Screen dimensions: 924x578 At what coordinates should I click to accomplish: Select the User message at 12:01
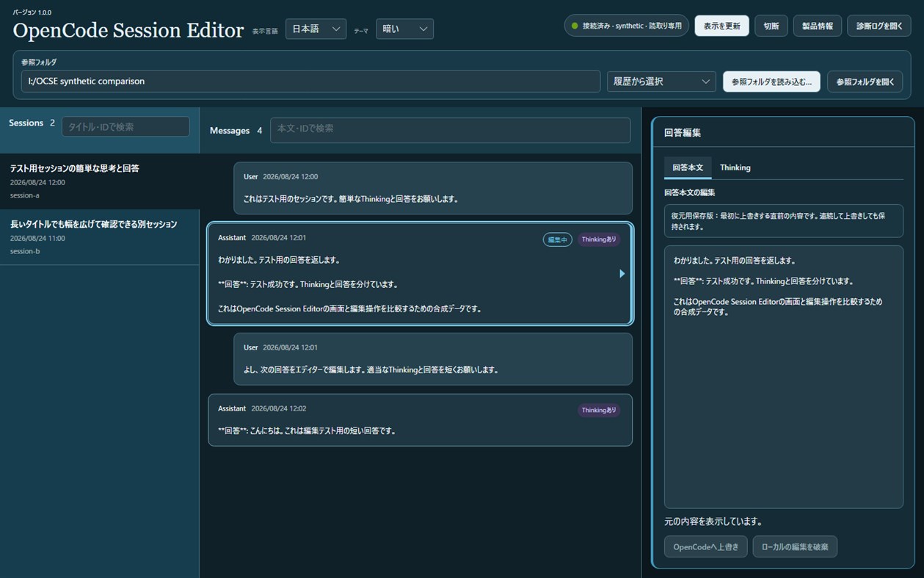tap(433, 359)
